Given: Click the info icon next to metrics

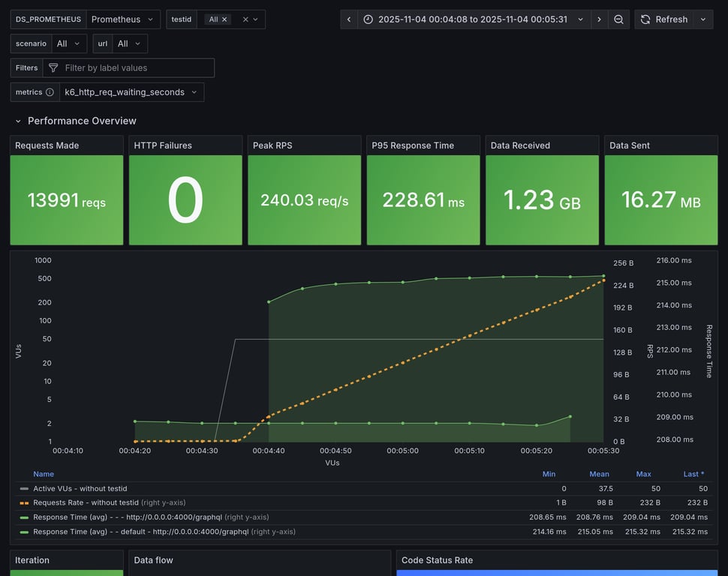Looking at the screenshot, I should (x=50, y=92).
